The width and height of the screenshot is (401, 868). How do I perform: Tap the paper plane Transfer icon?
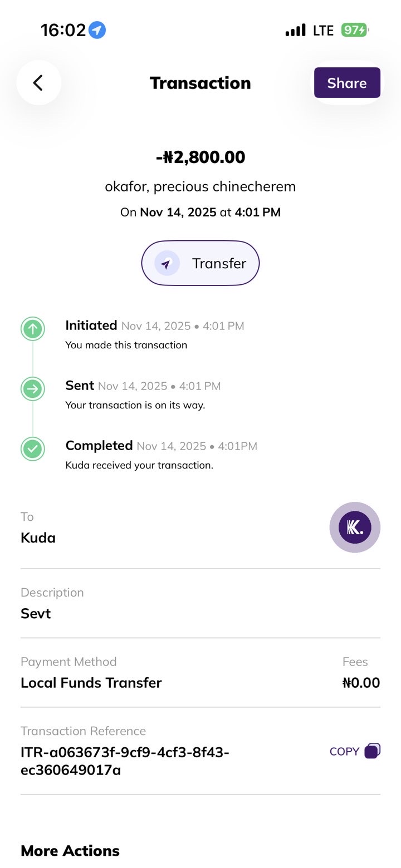[x=167, y=263]
